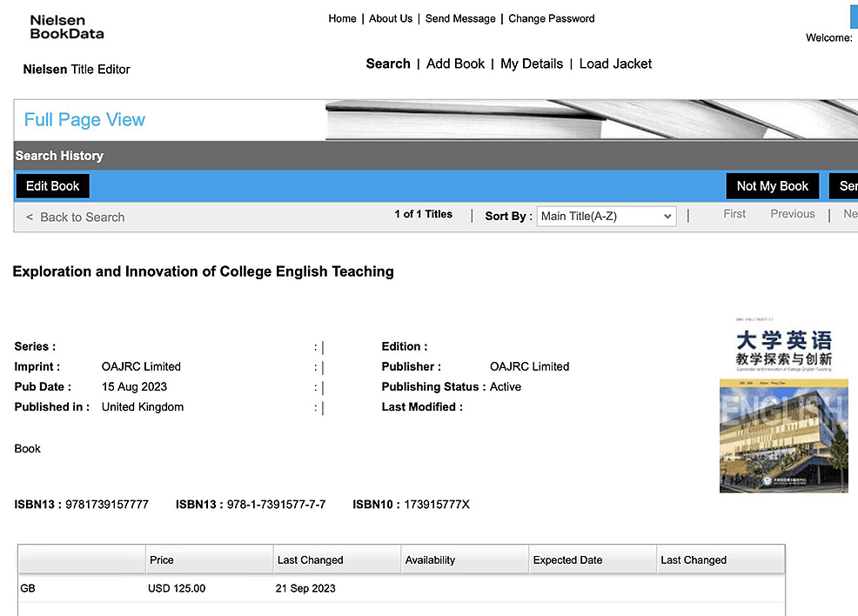Click the Pub Date 15 Aug 2023
Viewport: 858px width, 616px height.
point(134,387)
